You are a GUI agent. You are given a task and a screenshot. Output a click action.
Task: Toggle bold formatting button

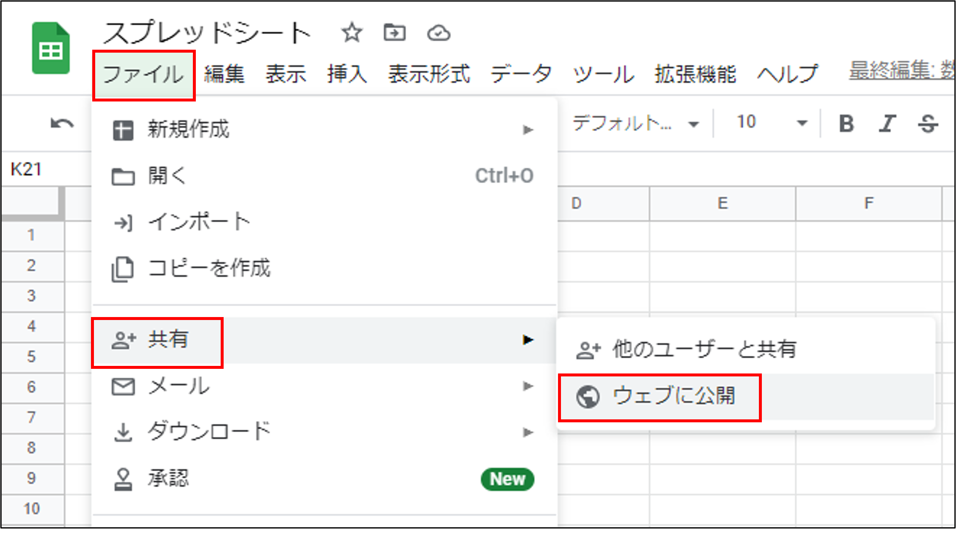(x=846, y=124)
